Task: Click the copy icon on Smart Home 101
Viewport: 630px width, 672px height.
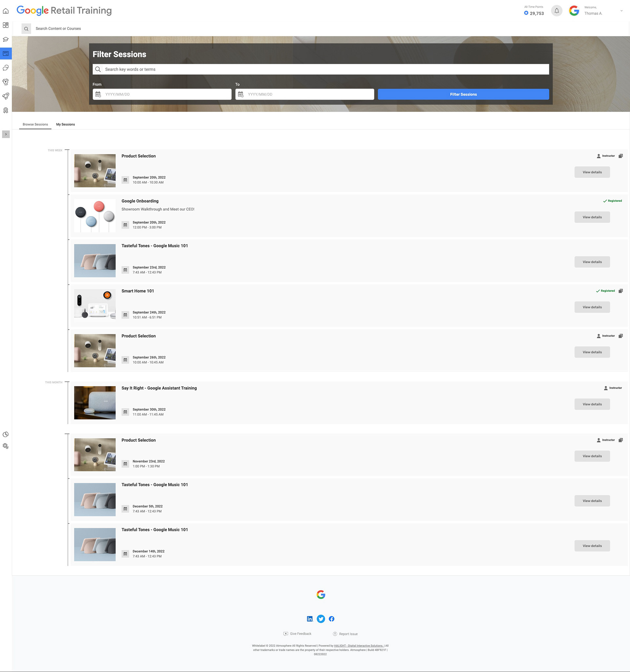Action: tap(620, 291)
